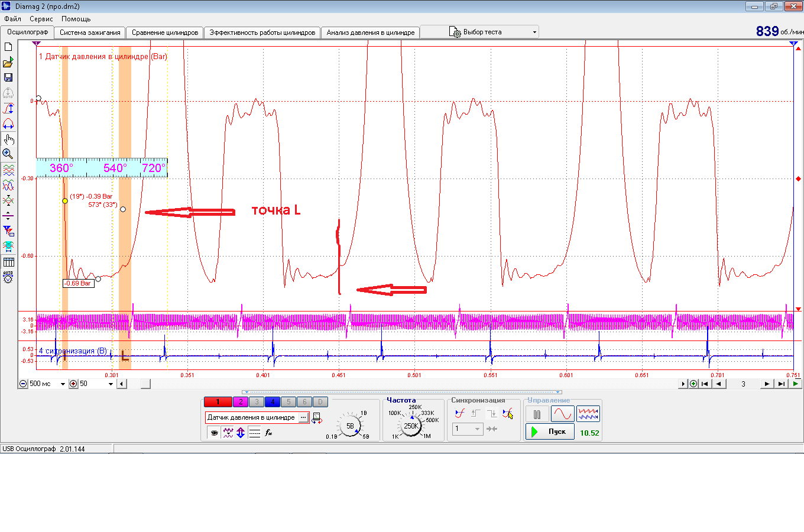This screenshot has width=804, height=532.
Task: Create a new file from the sidebar
Action: (x=8, y=47)
